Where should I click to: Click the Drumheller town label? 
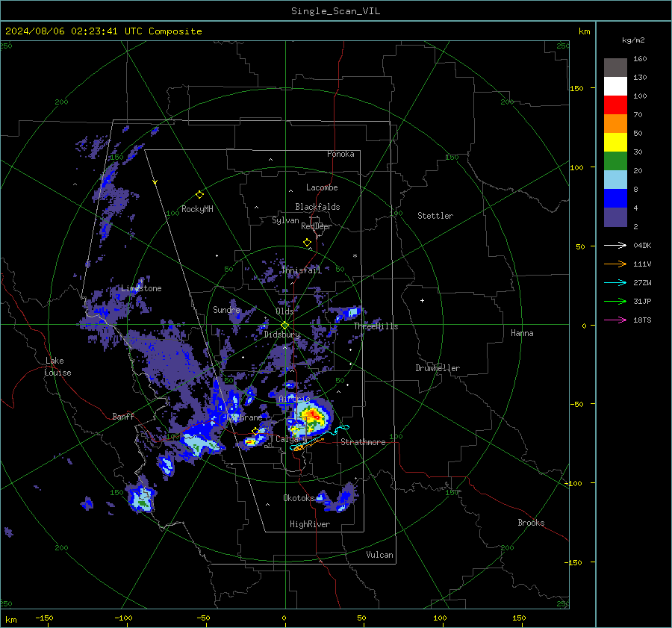pyautogui.click(x=438, y=368)
